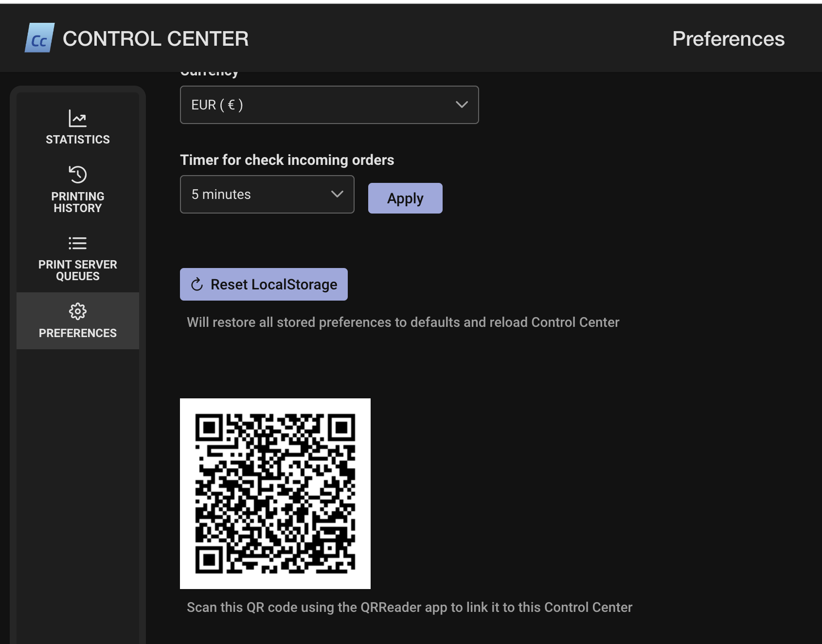Click the Control Center Cc logo icon
The image size is (822, 644).
coord(39,38)
